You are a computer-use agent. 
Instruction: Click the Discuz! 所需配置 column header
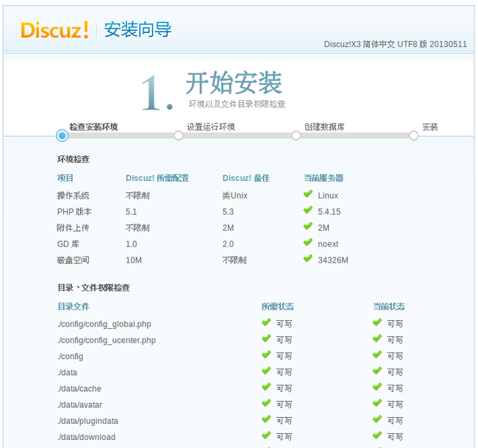[157, 178]
